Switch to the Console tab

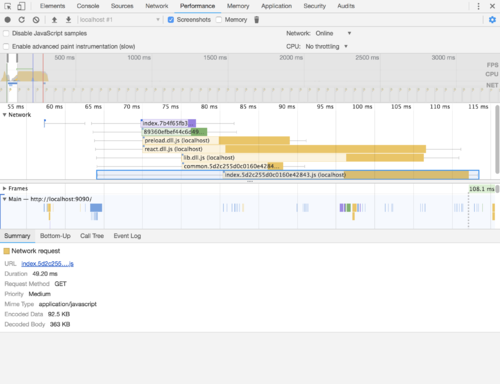[x=88, y=6]
